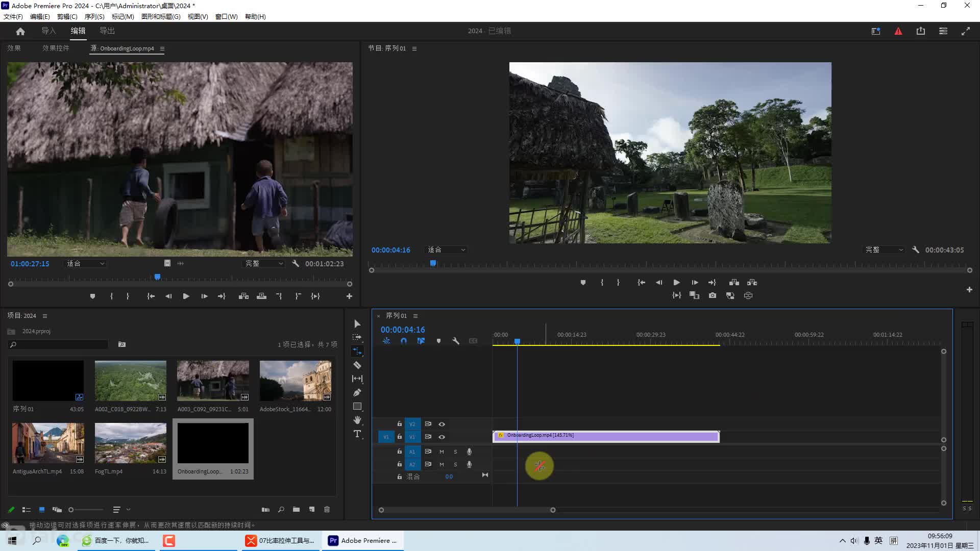
Task: Select the Selection tool arrow
Action: [x=357, y=324]
